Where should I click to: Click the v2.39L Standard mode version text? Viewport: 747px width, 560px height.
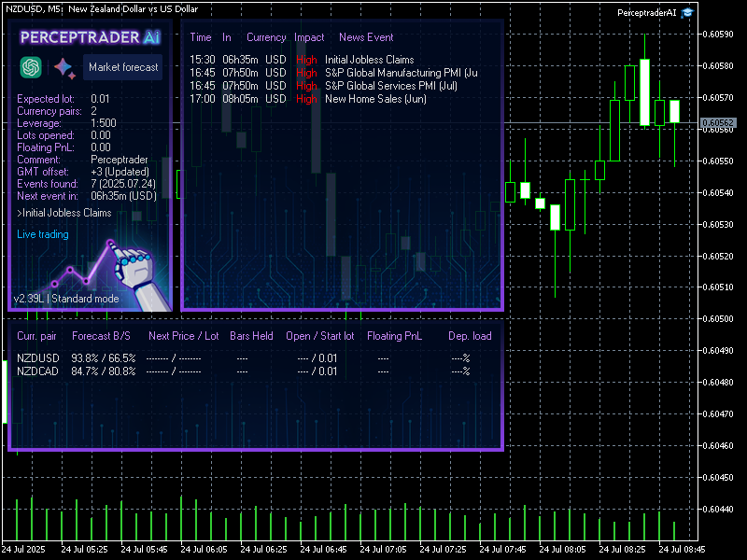[x=66, y=299]
